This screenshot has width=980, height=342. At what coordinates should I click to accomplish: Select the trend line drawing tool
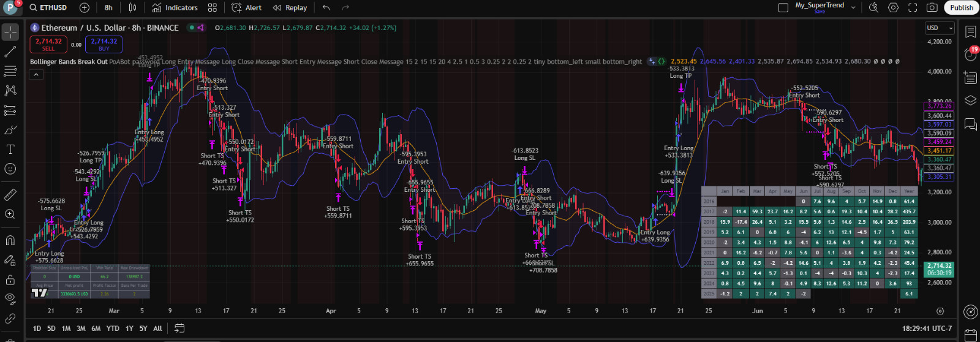(x=10, y=52)
